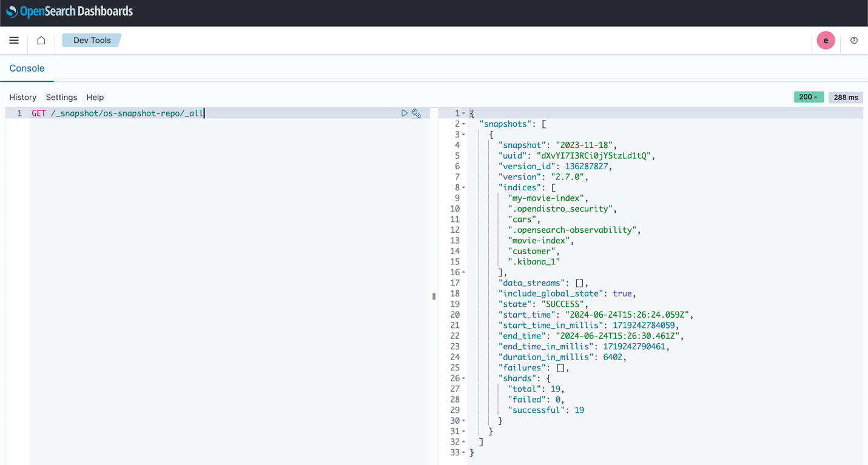
Task: Click the "cars" index entry
Action: [x=522, y=219]
